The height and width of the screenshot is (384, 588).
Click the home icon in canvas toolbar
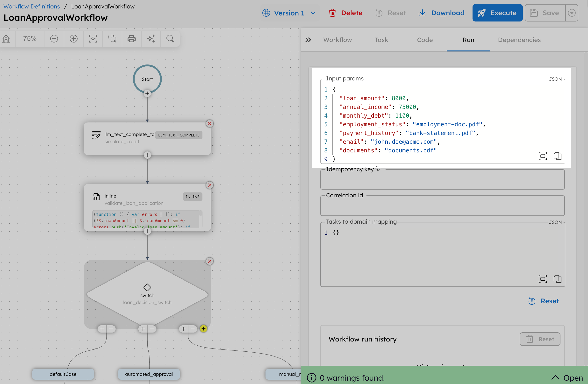(x=6, y=39)
